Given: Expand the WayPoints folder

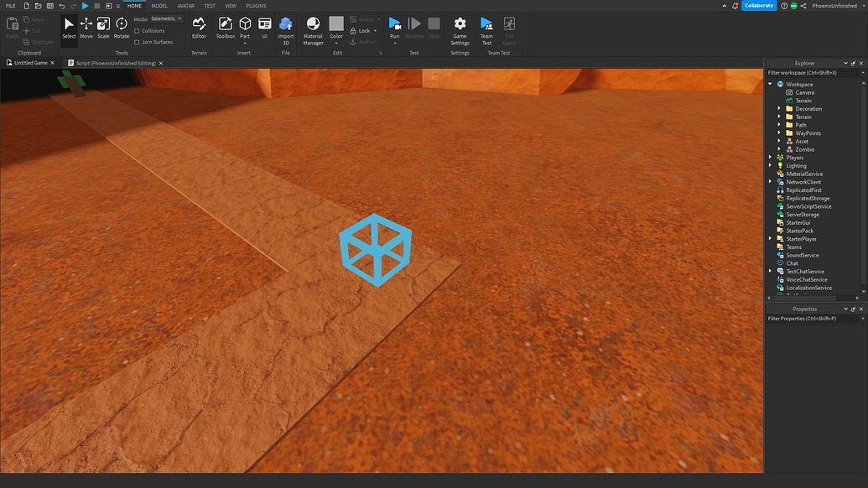Looking at the screenshot, I should point(779,132).
